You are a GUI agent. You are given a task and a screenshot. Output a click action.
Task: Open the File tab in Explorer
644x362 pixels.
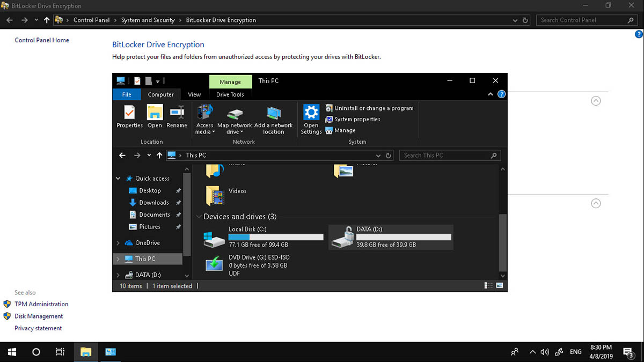[127, 94]
